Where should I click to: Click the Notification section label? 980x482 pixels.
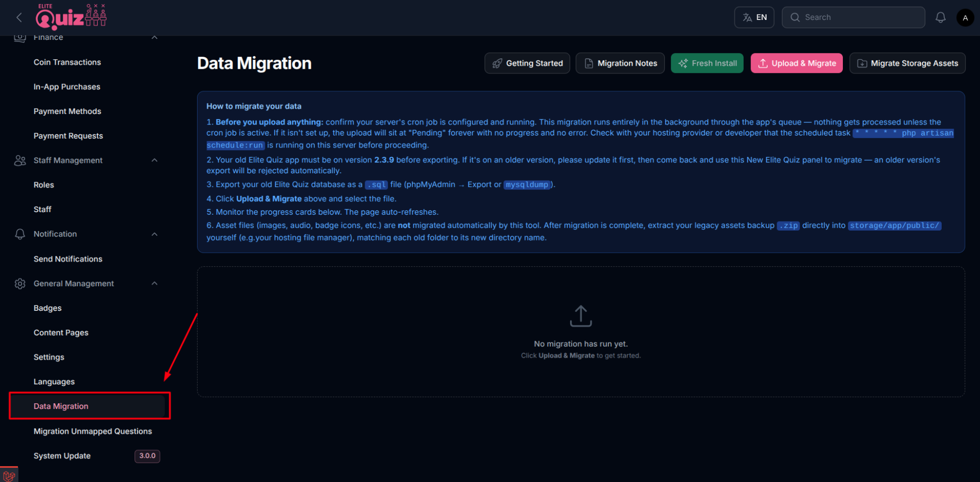[55, 234]
